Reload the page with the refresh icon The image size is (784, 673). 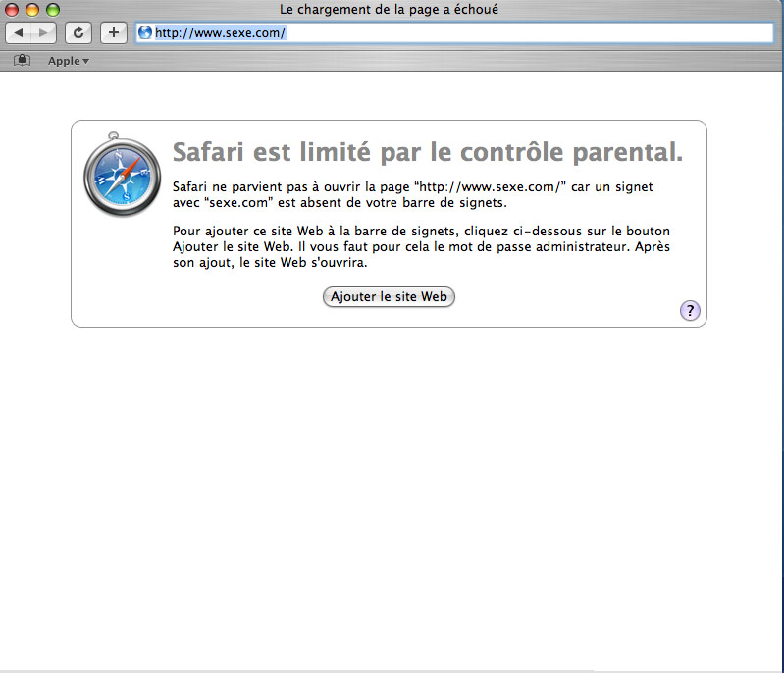(78, 33)
